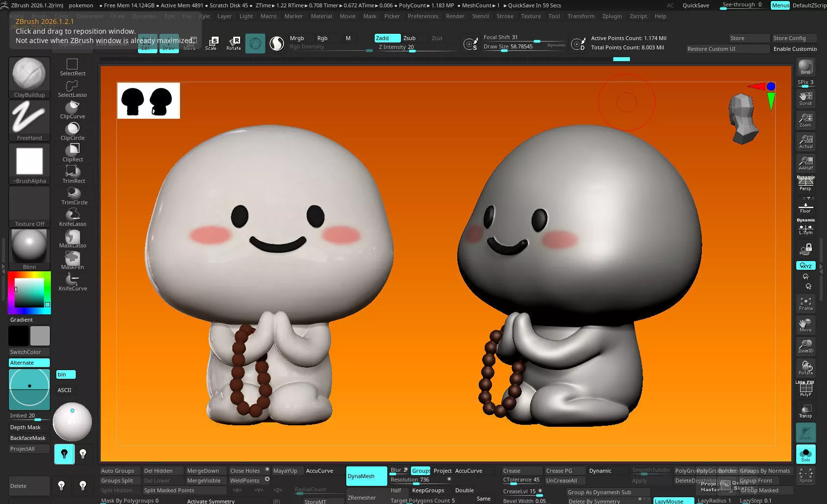This screenshot has width=827, height=504.
Task: Adjust the Focal Shift slider
Action: click(x=524, y=38)
